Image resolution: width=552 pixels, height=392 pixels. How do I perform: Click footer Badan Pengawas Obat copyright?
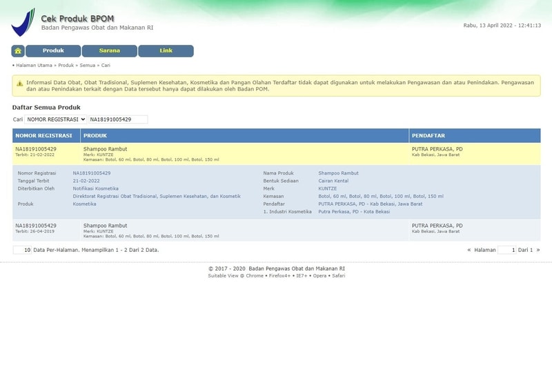(x=277, y=268)
